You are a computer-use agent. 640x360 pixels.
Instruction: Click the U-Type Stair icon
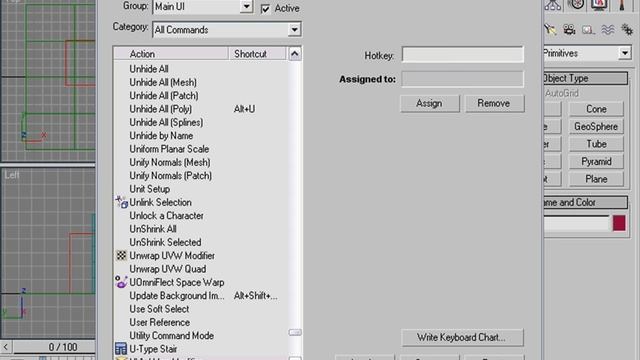(121, 349)
